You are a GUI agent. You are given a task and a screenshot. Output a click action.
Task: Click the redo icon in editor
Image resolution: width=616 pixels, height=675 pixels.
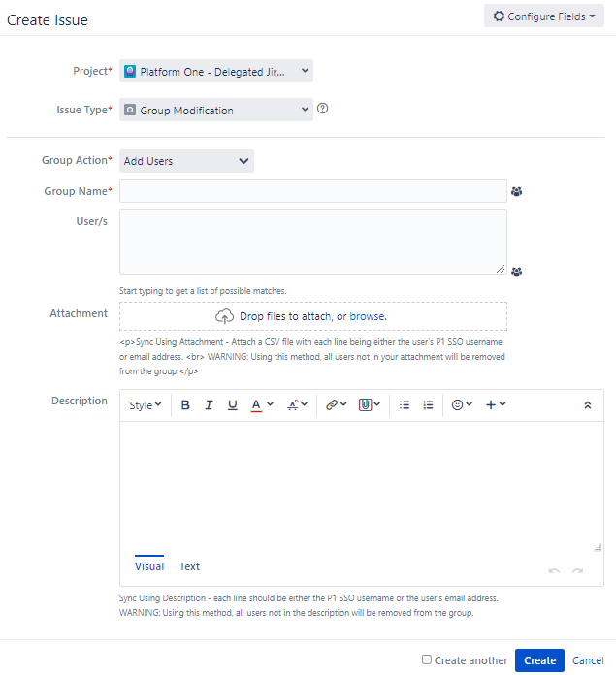pyautogui.click(x=577, y=571)
